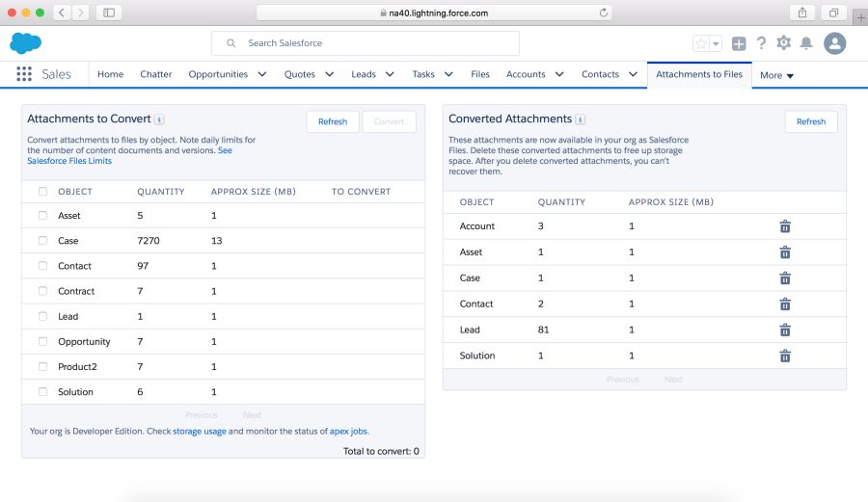Delete converted Asset attachments with trash icon

(x=785, y=252)
